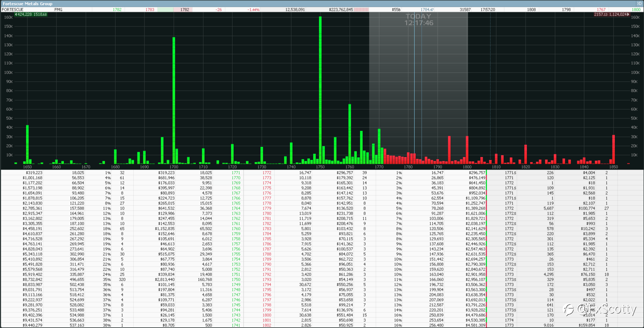Click the red right-arrow ask summary indicator
This screenshot has width=644, height=328.
point(612,15)
